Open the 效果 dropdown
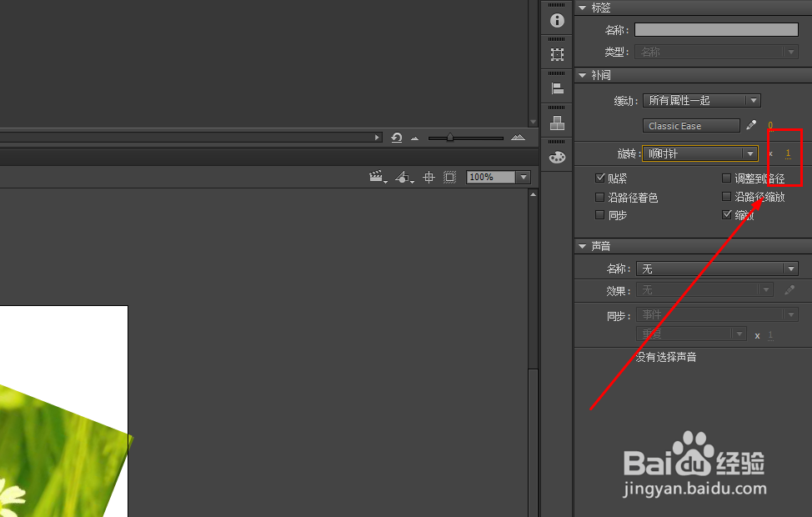The width and height of the screenshot is (812, 517). pos(704,289)
